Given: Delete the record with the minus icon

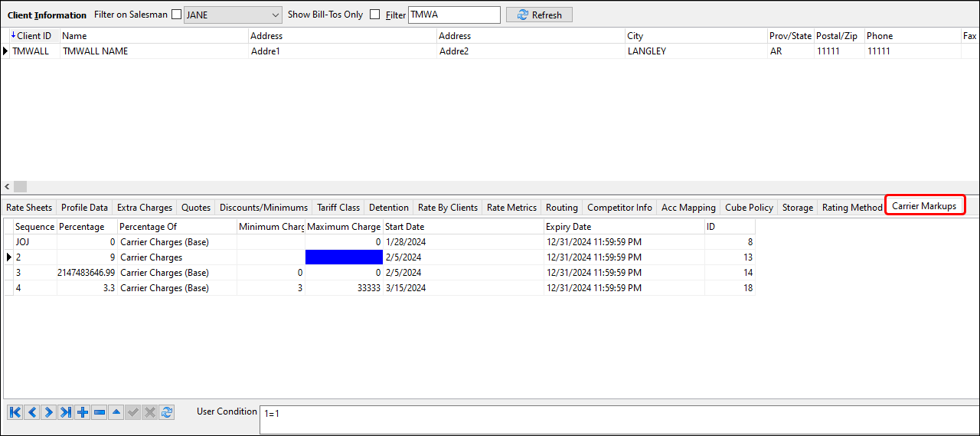Looking at the screenshot, I should (x=100, y=412).
